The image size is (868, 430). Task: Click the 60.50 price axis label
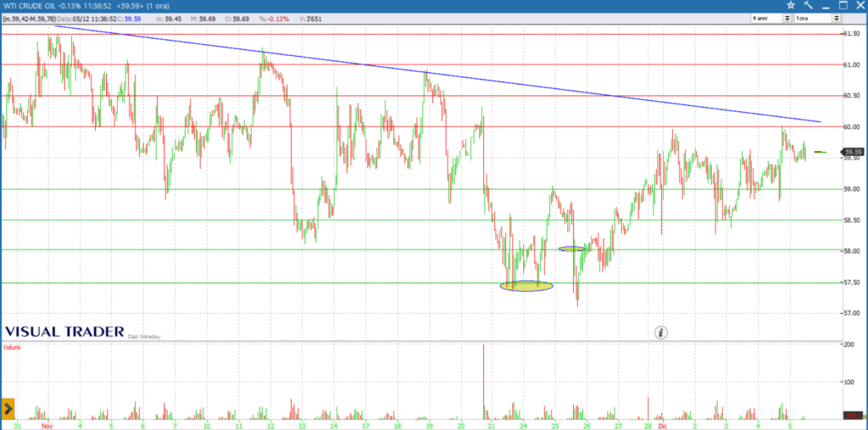[x=851, y=96]
